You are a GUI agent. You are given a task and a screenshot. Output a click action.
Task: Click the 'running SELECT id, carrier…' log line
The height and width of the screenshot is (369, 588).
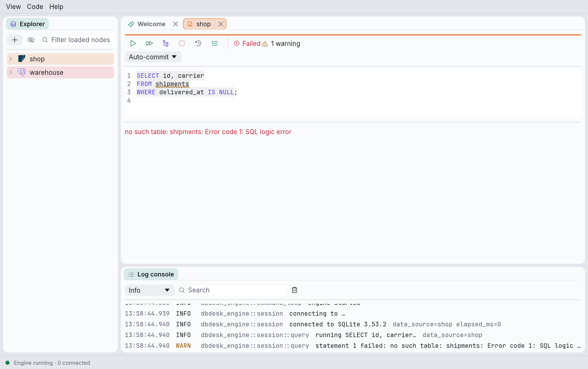pyautogui.click(x=353, y=335)
